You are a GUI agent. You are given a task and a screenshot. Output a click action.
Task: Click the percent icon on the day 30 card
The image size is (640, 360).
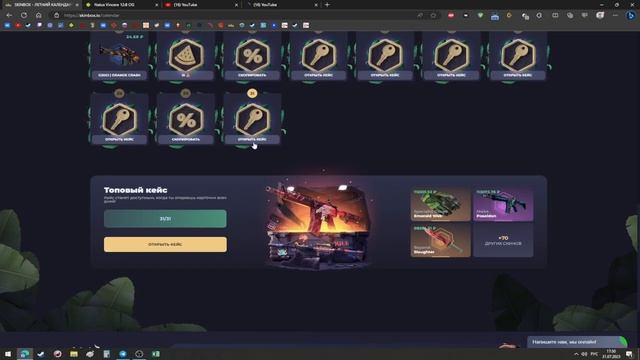tap(186, 120)
